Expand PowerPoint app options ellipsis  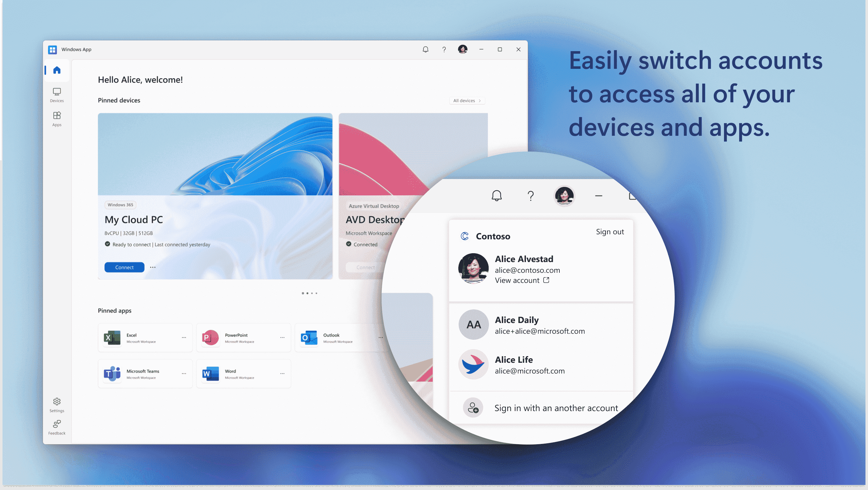283,338
